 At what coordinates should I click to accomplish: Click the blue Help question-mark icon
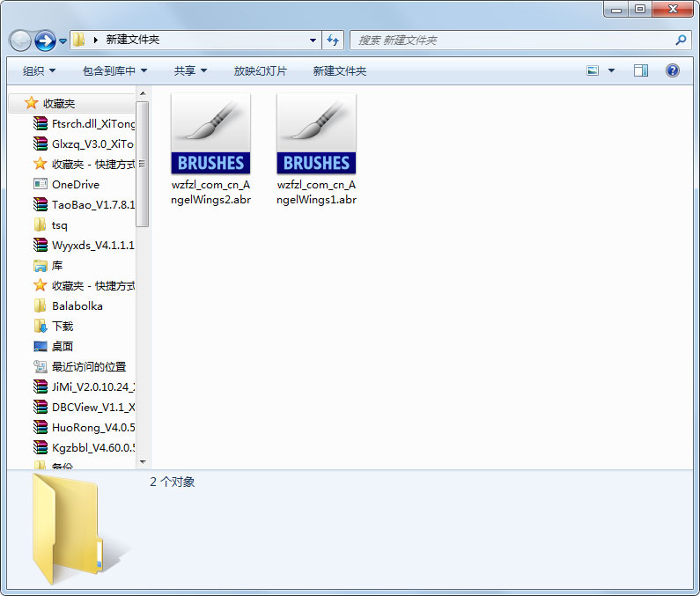coord(673,70)
